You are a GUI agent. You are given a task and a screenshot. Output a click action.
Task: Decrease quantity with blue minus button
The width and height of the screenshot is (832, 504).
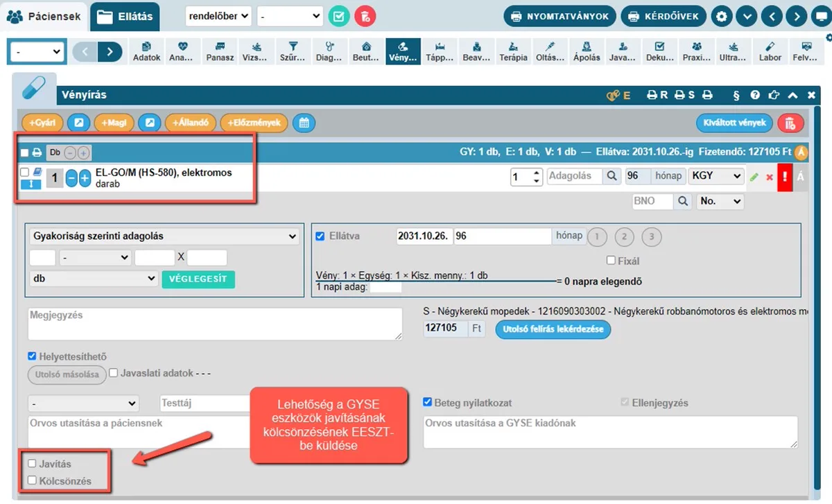[x=71, y=178]
